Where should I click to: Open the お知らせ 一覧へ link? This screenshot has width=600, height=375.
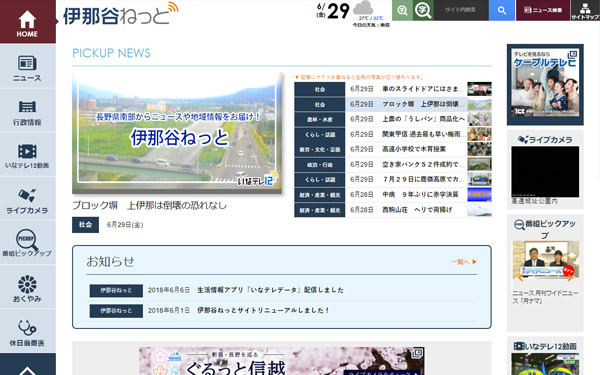click(464, 262)
